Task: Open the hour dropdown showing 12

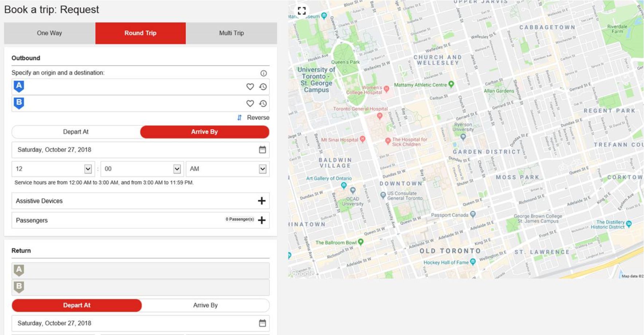Action: click(89, 169)
